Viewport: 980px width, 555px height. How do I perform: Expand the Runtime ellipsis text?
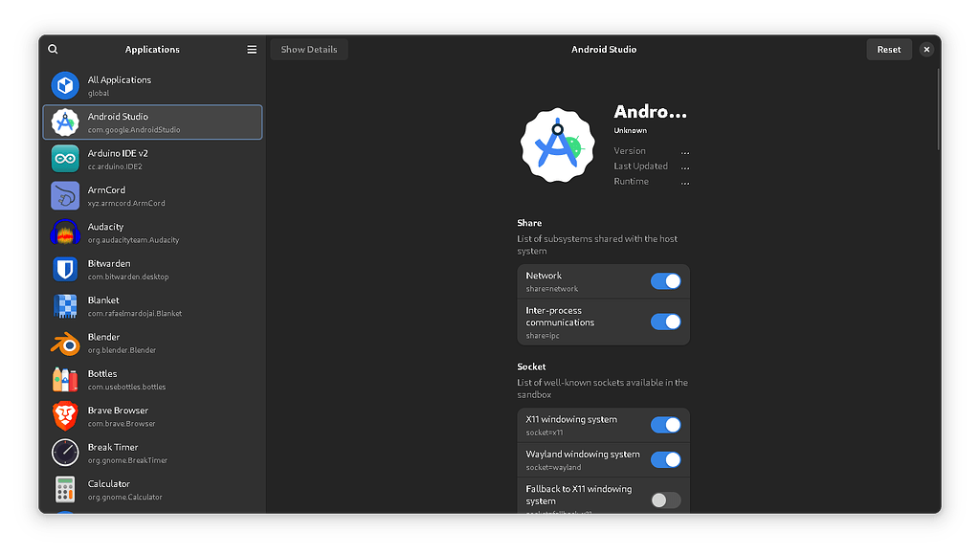(684, 182)
